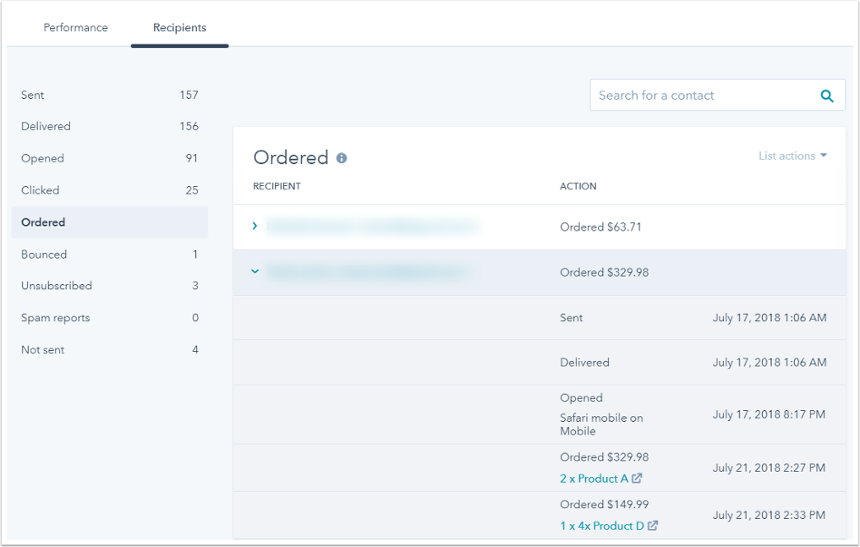Click the 2 x Product A link
The image size is (860, 547).
(594, 479)
